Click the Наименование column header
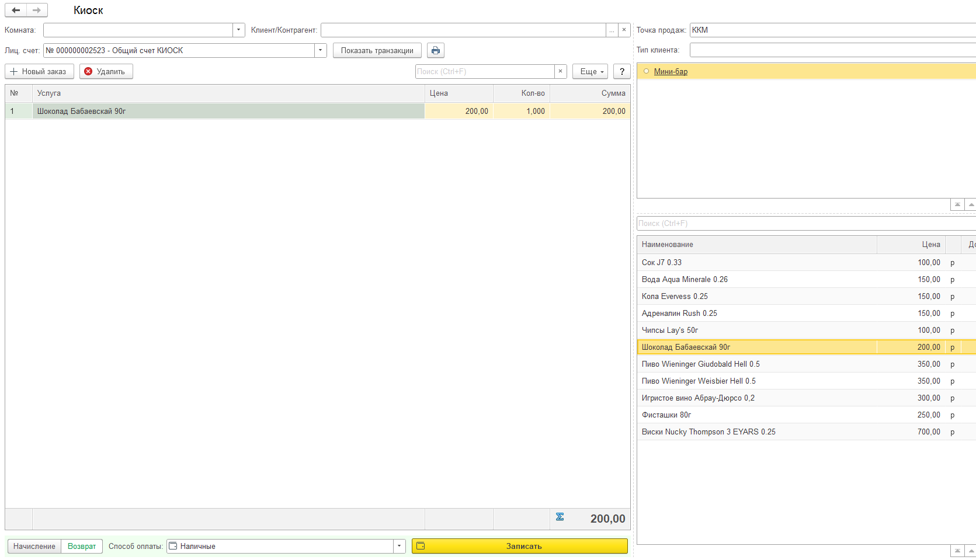 click(x=757, y=244)
